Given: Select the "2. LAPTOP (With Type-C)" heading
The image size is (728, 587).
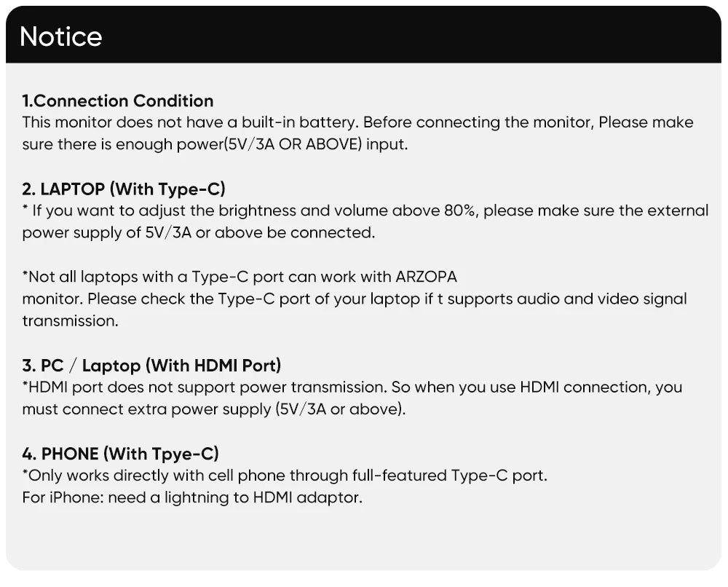Looking at the screenshot, I should [124, 189].
